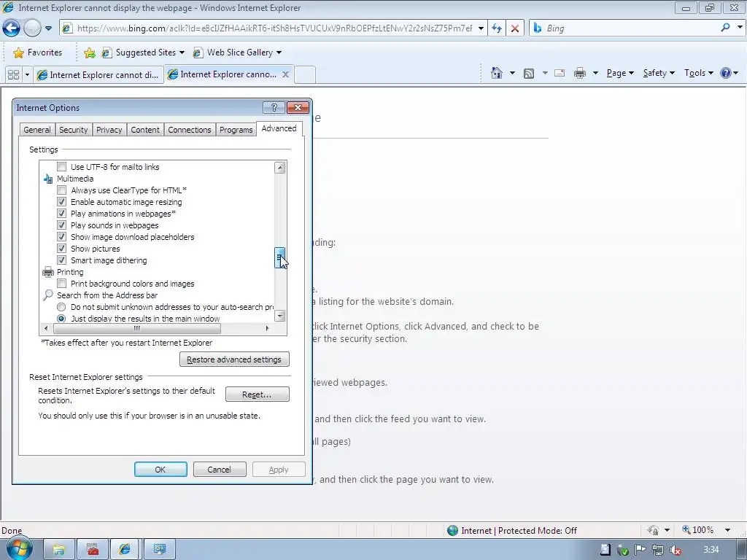747x560 pixels.
Task: Open the Page menu
Action: 620,73
